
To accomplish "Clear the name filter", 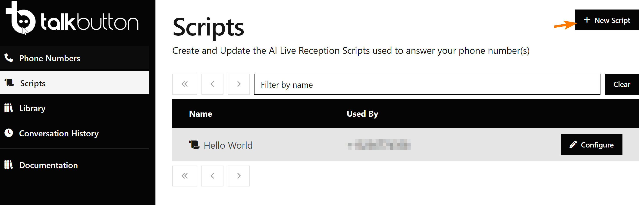I will tap(622, 84).
